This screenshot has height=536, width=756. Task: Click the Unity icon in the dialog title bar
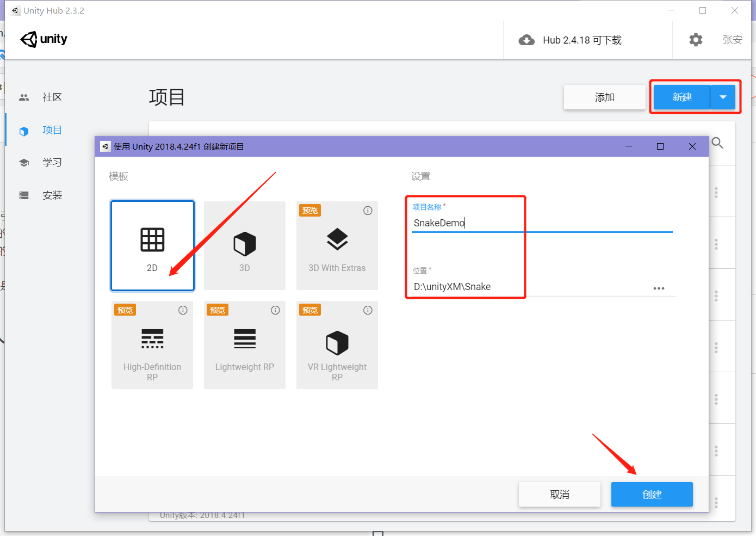(106, 146)
